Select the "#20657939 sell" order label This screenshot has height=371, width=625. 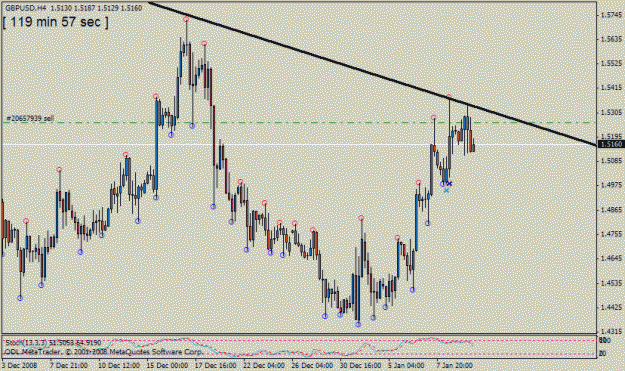(30, 118)
